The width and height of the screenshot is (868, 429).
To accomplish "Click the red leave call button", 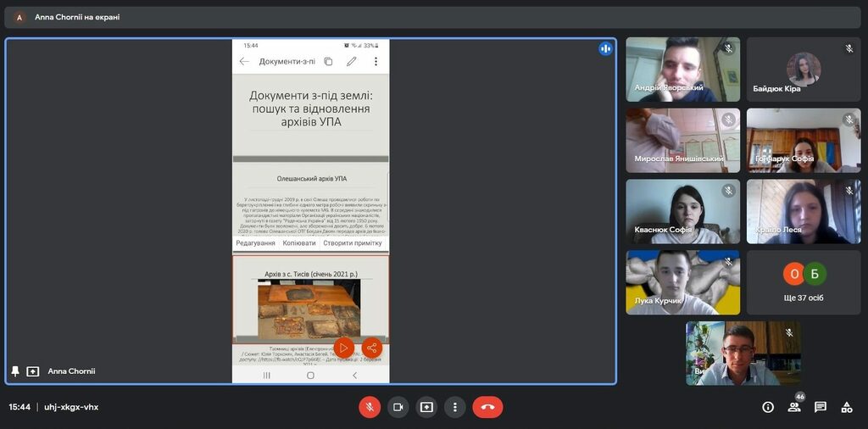I will (x=487, y=407).
